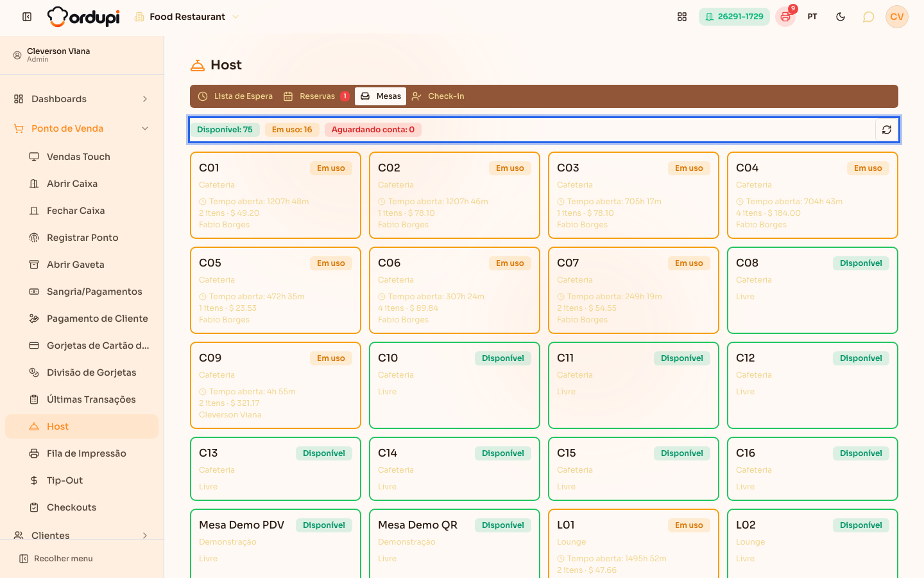Open table card C09
The width and height of the screenshot is (924, 578).
tap(275, 385)
